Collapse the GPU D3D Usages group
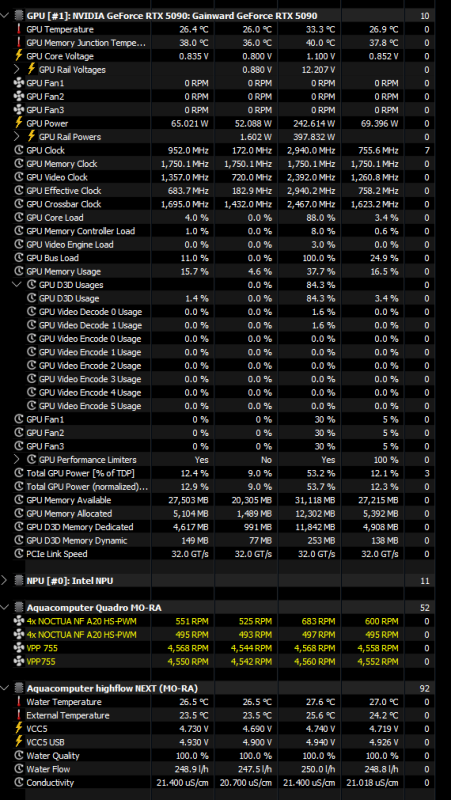The image size is (451, 800). 17,285
